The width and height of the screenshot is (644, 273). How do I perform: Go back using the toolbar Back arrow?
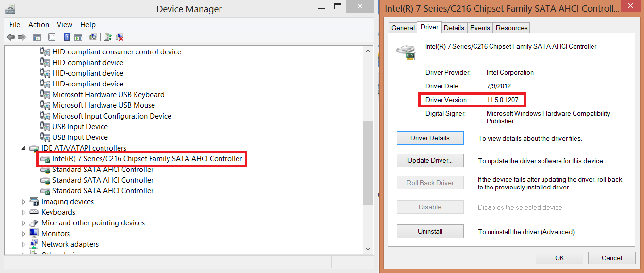pos(11,37)
